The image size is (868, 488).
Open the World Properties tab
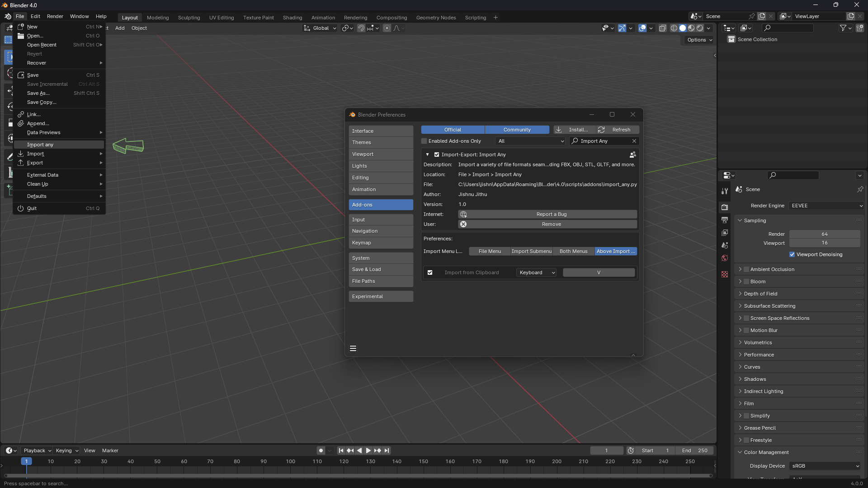point(725,258)
